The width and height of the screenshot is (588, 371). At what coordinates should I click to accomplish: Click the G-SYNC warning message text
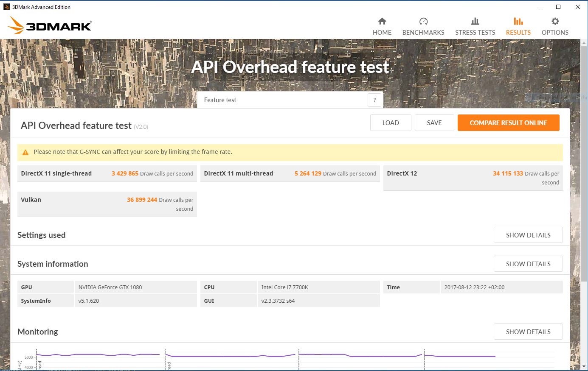133,152
